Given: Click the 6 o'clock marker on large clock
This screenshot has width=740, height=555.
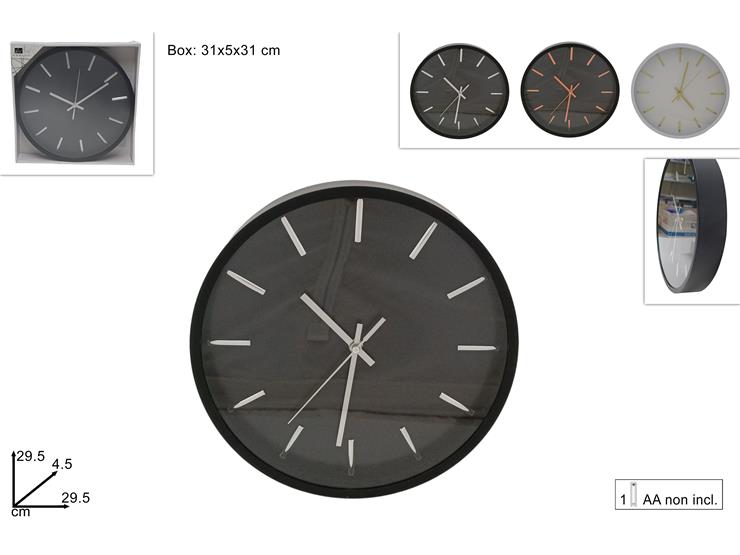Looking at the screenshot, I should [x=351, y=454].
